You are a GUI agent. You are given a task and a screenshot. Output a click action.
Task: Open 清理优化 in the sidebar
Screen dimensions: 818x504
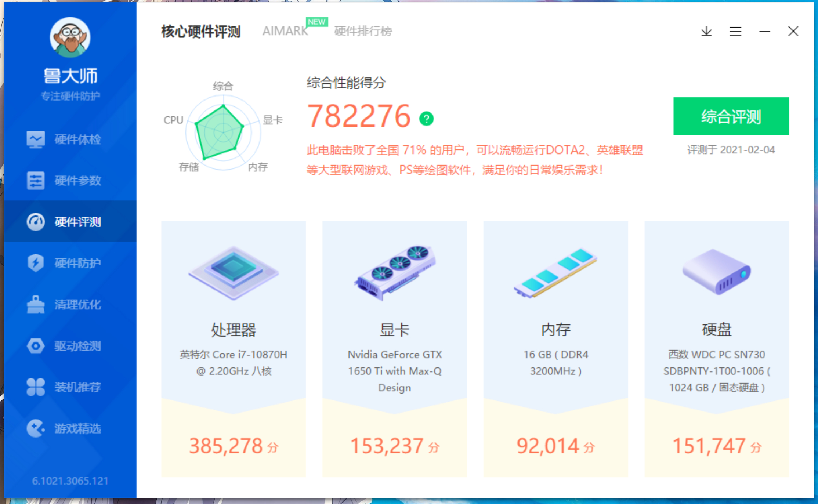tap(70, 305)
